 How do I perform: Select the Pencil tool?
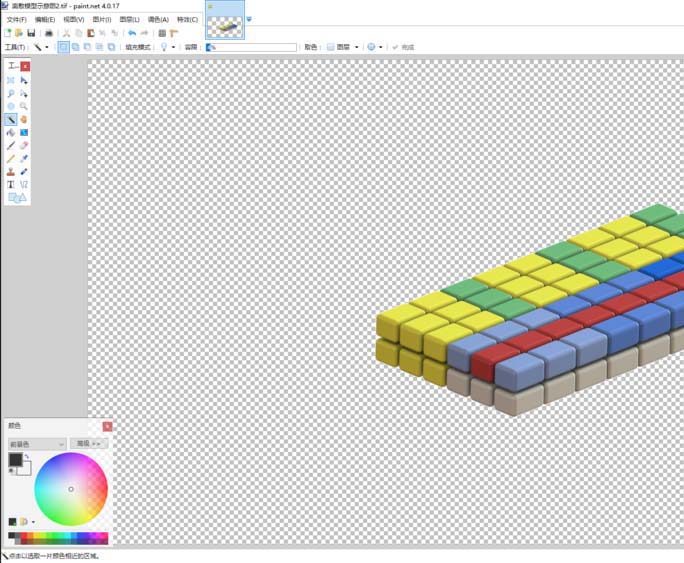tap(11, 158)
